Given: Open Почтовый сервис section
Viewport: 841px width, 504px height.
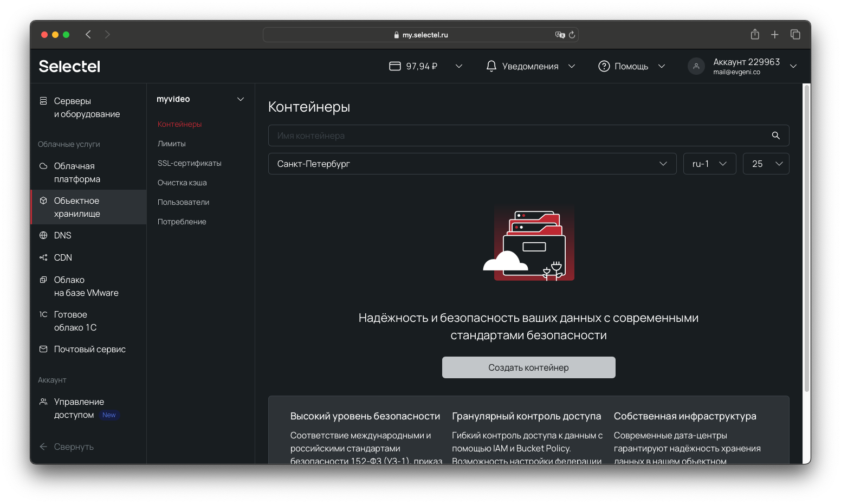Looking at the screenshot, I should click(88, 349).
